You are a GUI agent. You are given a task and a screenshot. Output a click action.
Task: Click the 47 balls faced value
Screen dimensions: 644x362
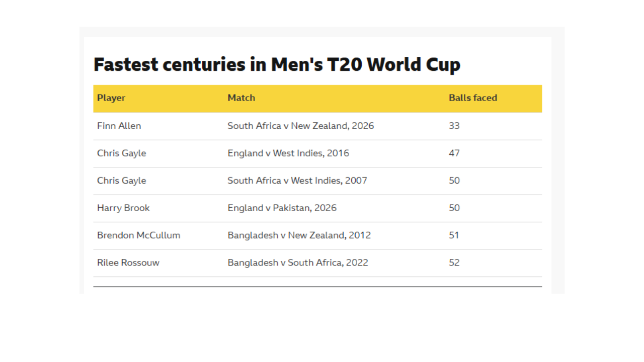454,153
